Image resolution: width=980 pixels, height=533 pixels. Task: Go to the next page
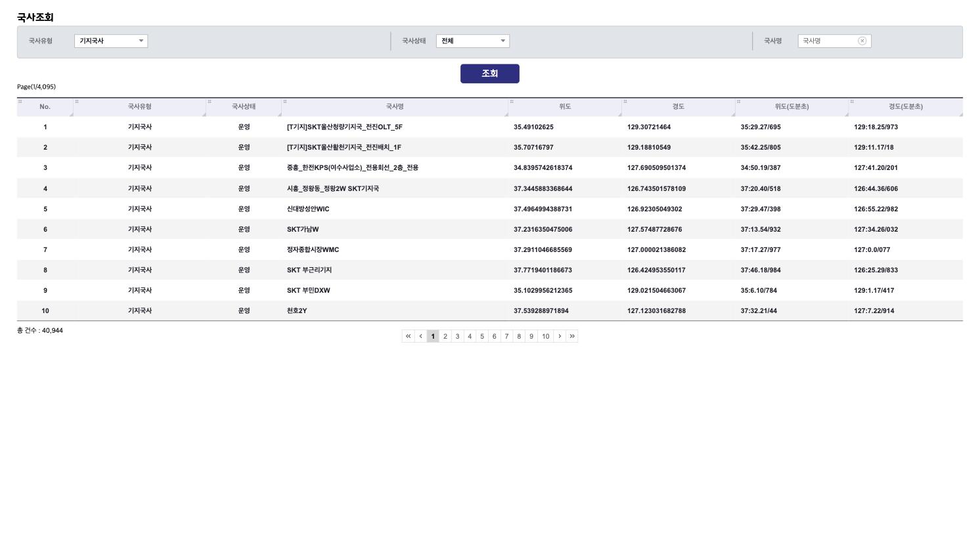pos(560,336)
